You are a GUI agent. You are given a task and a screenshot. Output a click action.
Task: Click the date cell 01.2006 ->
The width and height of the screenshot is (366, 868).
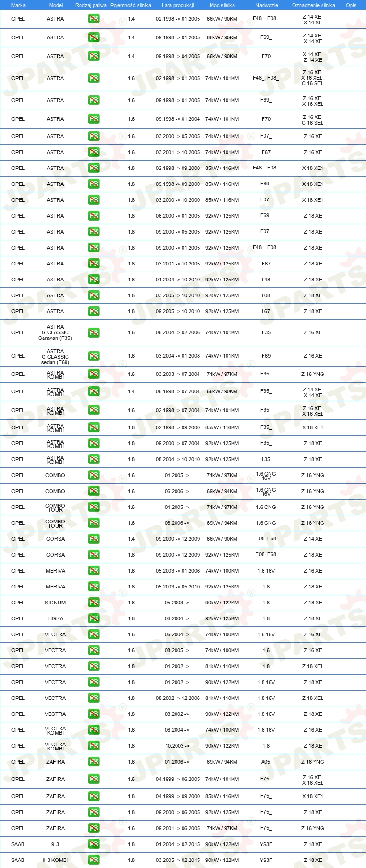[x=177, y=762]
